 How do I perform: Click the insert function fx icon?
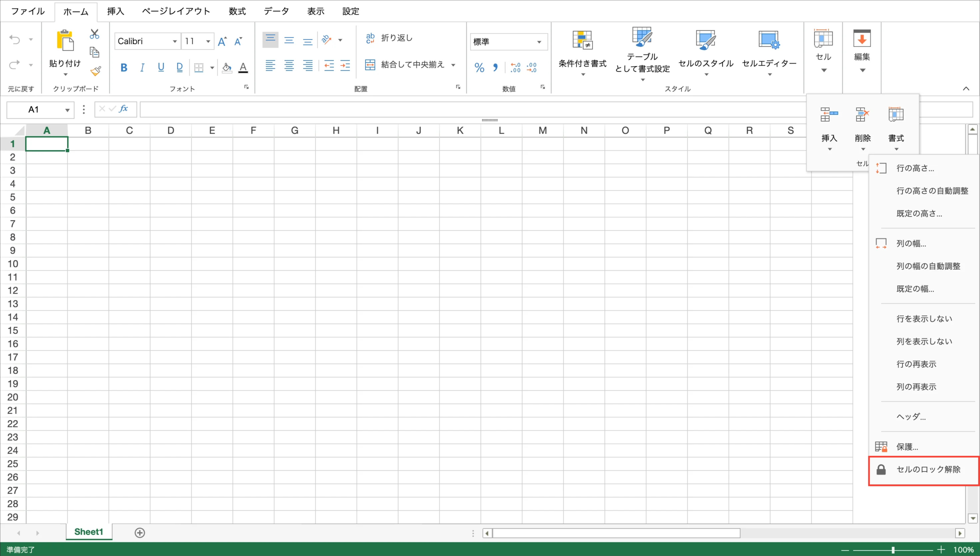pyautogui.click(x=123, y=109)
